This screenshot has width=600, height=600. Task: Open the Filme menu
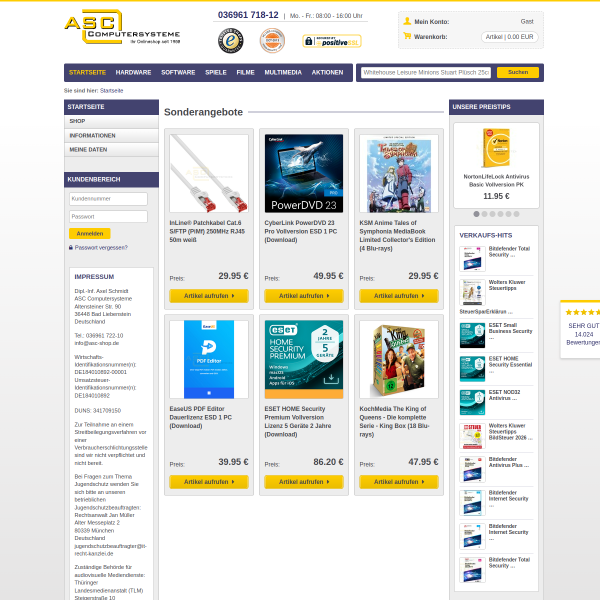pyautogui.click(x=245, y=72)
